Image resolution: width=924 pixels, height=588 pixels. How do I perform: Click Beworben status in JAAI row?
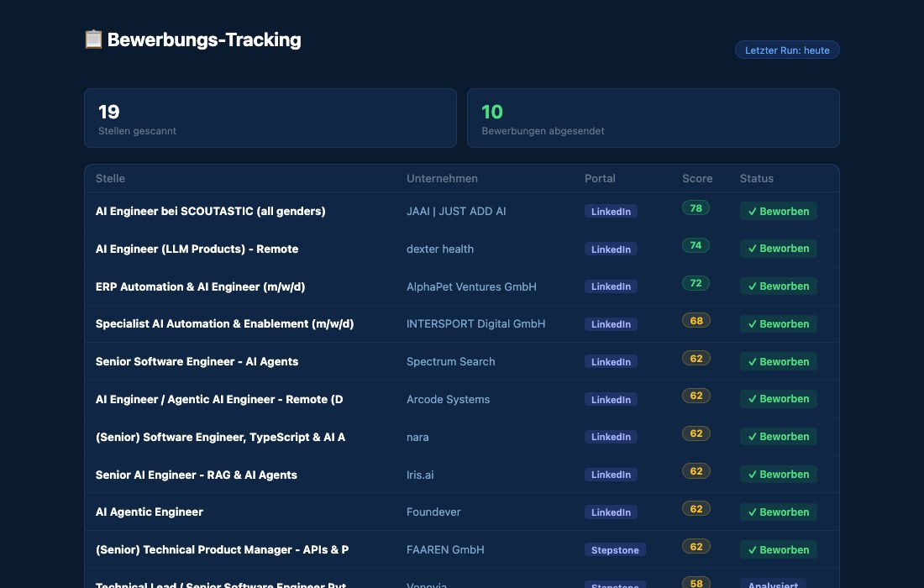[779, 211]
